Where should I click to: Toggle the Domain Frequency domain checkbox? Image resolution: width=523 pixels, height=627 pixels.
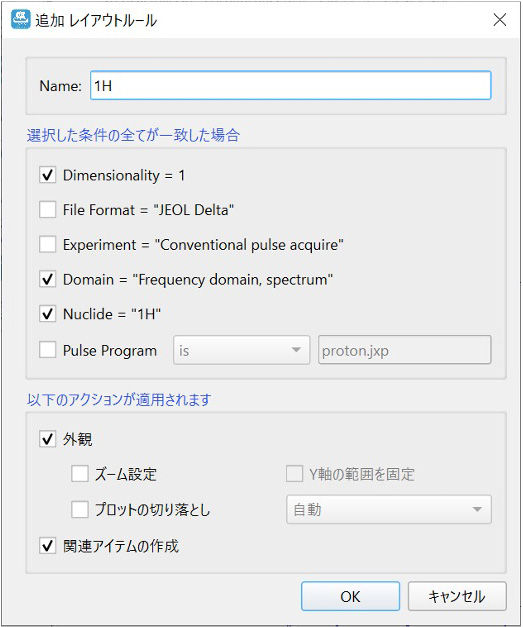pyautogui.click(x=48, y=279)
